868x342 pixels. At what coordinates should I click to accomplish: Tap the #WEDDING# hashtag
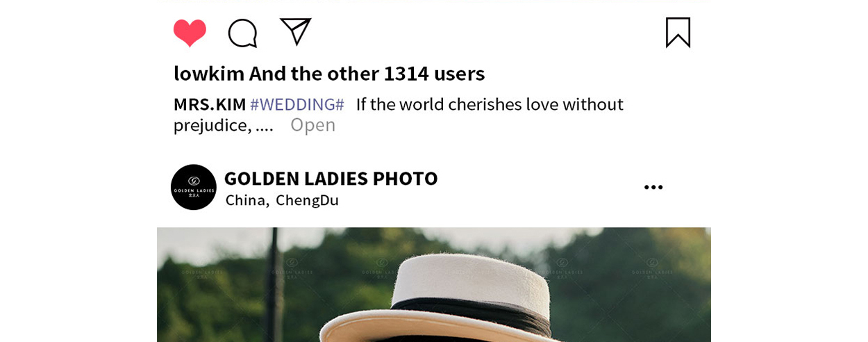point(297,104)
